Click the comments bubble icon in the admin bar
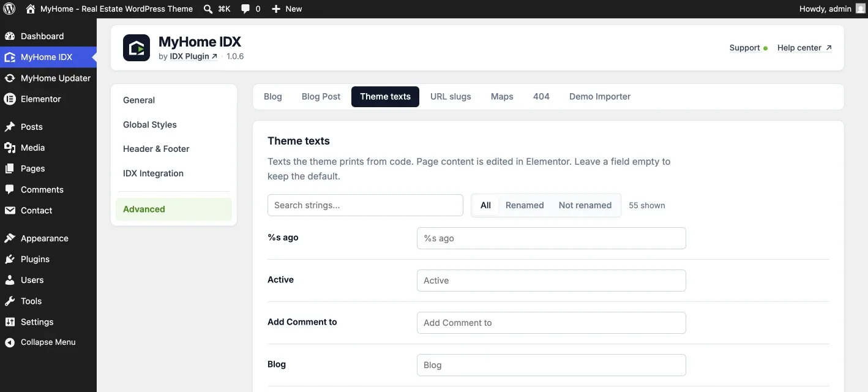868x392 pixels. pyautogui.click(x=245, y=9)
